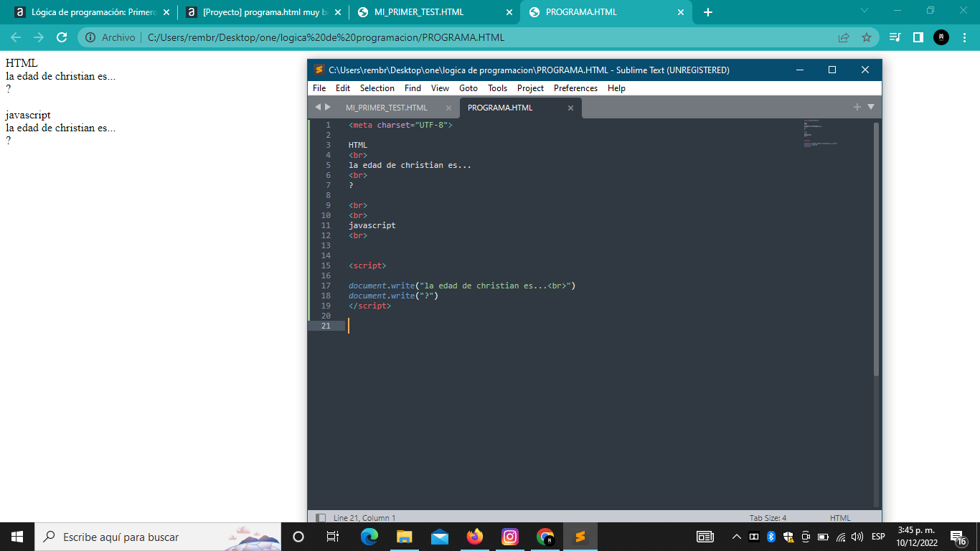The image size is (980, 551).
Task: Open Sublime Text Project menu
Action: 530,88
